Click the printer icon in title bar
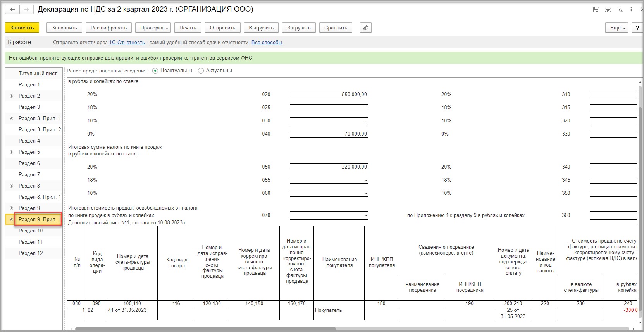The width and height of the screenshot is (644, 332). (608, 10)
